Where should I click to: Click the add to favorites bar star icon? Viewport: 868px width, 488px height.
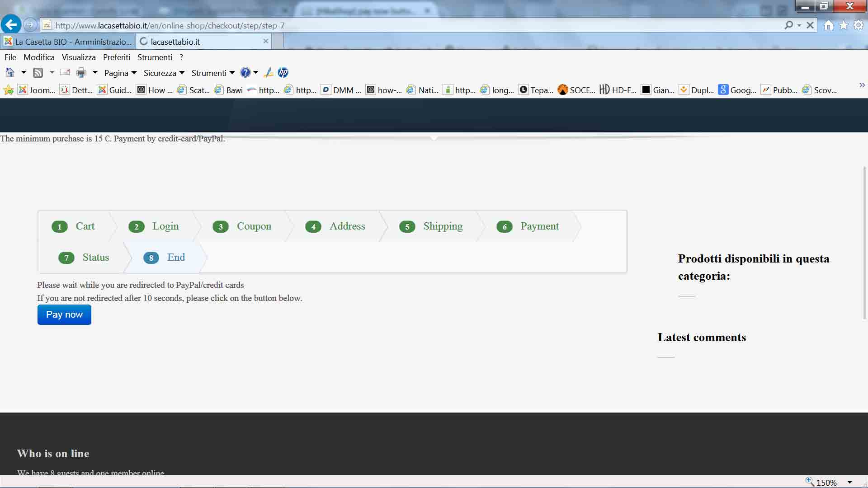pyautogui.click(x=8, y=90)
